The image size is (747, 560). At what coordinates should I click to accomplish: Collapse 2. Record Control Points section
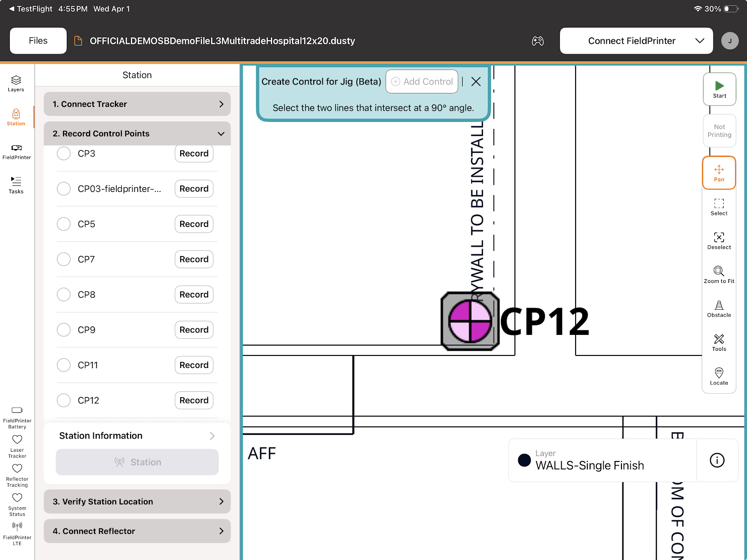pos(137,134)
